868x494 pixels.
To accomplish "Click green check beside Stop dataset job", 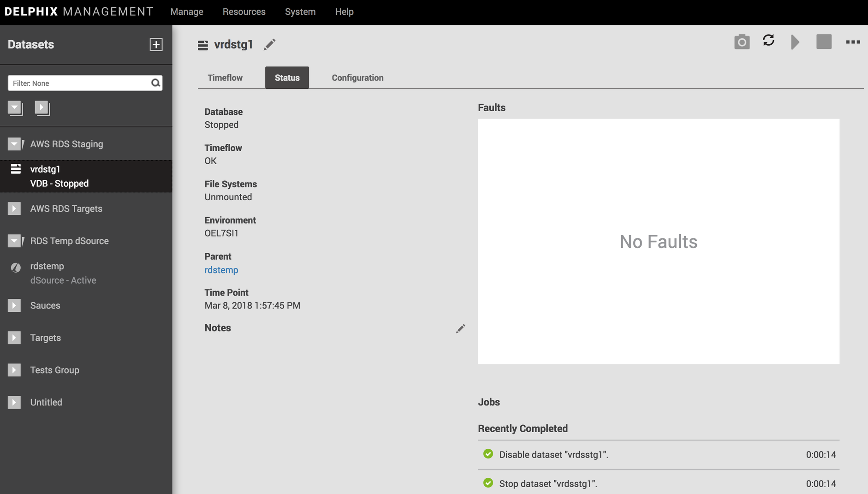I will tap(488, 483).
